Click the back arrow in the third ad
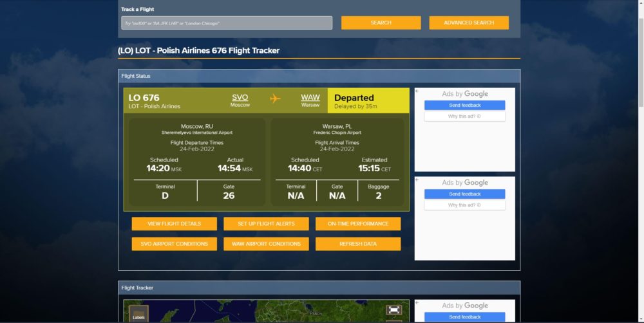644x323 pixels. 417,303
